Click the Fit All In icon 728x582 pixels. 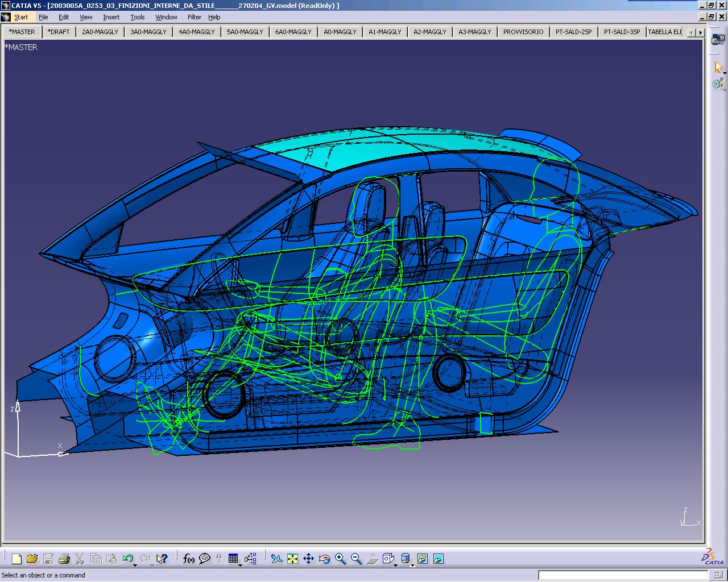(x=293, y=559)
